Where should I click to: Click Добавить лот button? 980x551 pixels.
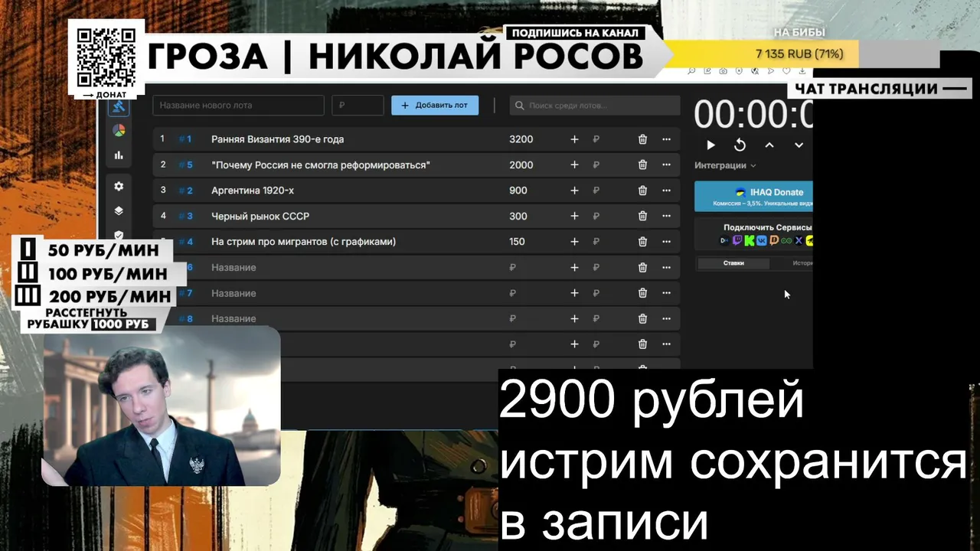(435, 106)
